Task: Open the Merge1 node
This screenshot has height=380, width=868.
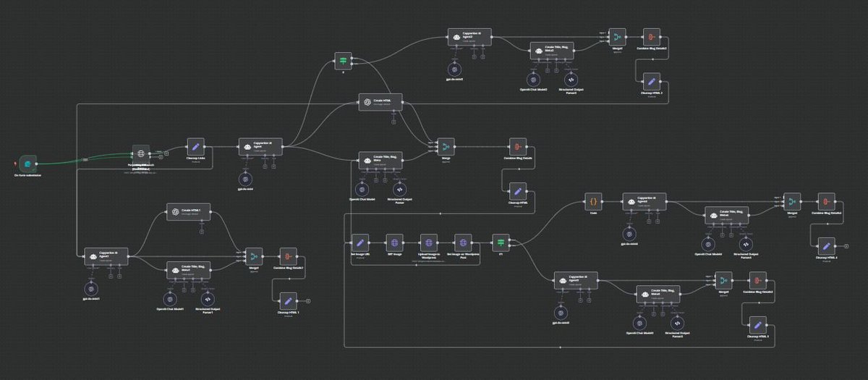Action: click(x=253, y=256)
